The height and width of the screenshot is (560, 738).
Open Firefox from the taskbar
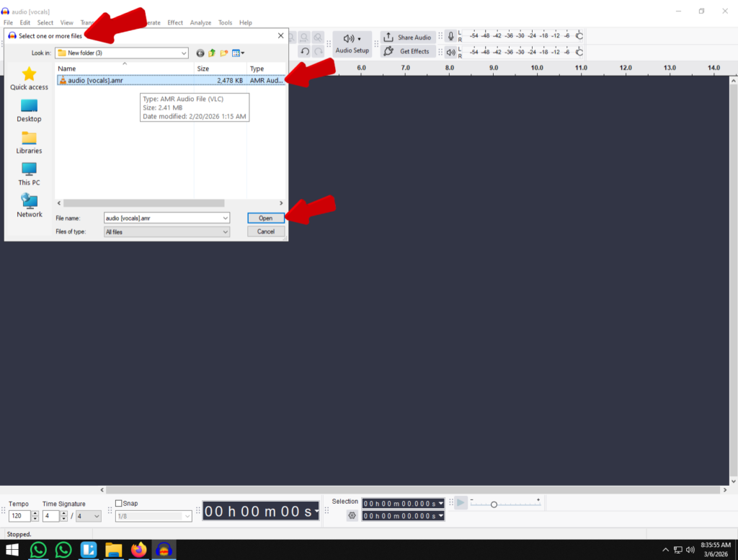click(138, 550)
